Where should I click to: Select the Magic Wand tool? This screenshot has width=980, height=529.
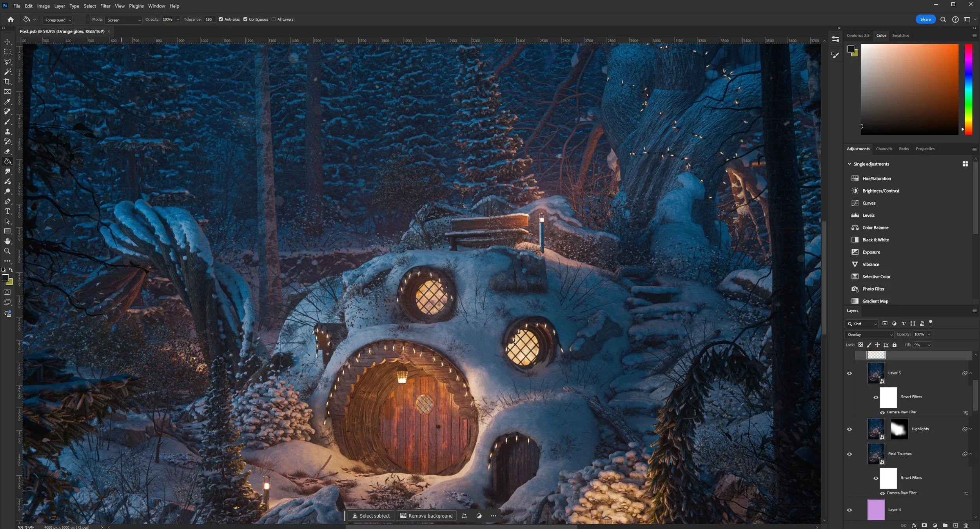pos(7,72)
